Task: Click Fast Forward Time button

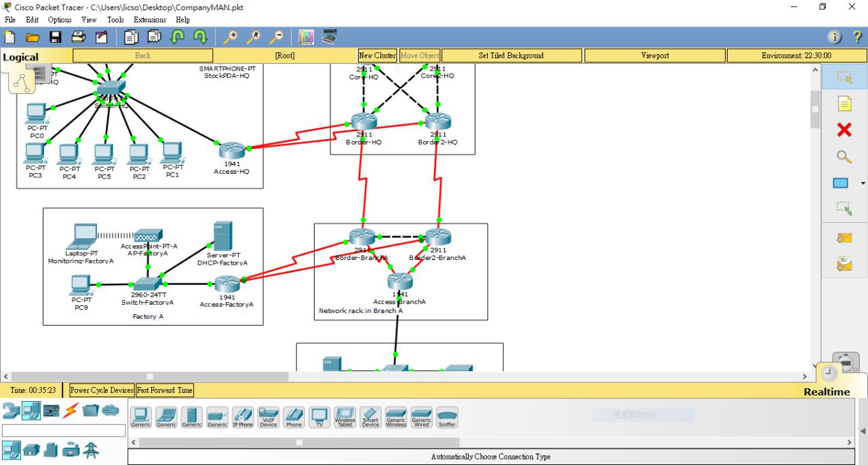Action: point(165,390)
